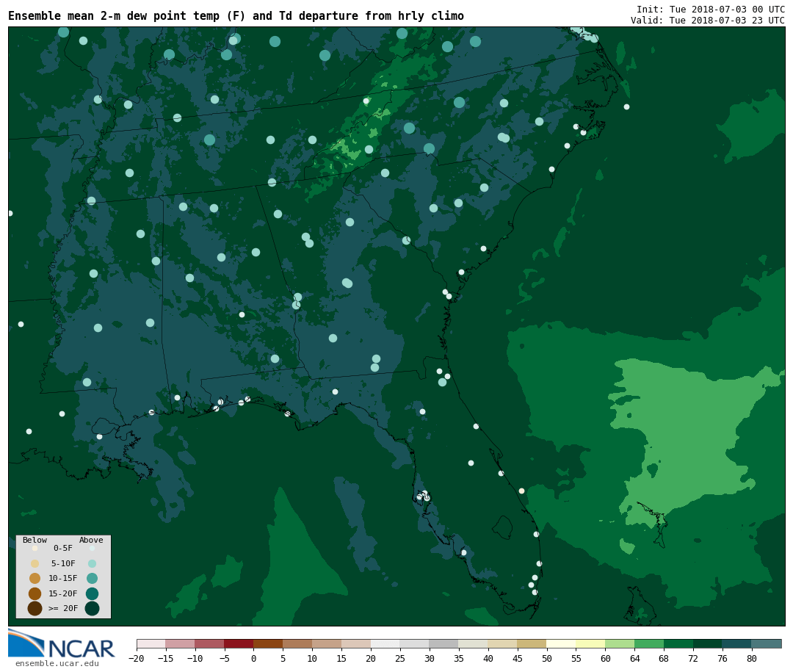Pick the green swatch between 64 and 68

pos(649,643)
